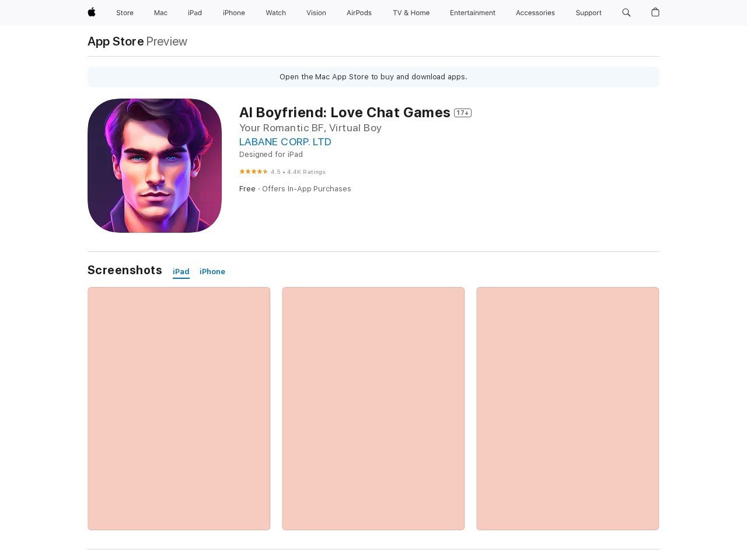Screen dimensions: 747x560
Task: Go to iPad in navigation bar
Action: click(195, 13)
